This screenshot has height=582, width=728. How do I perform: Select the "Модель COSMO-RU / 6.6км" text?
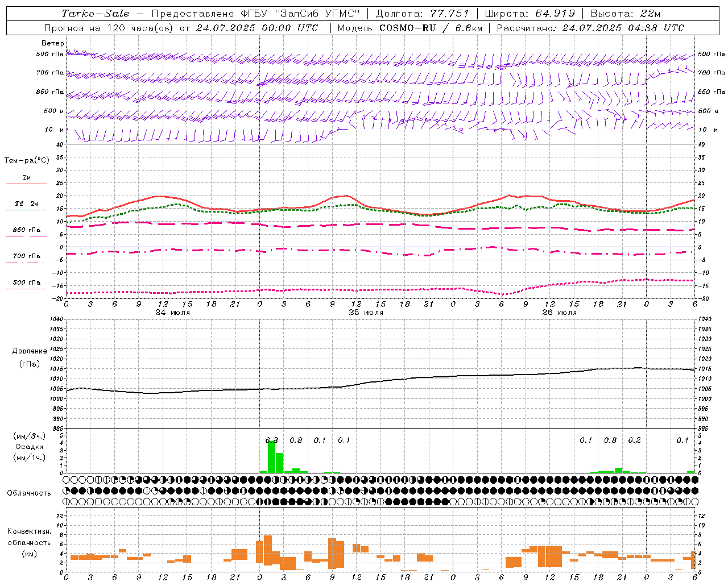[x=409, y=28]
